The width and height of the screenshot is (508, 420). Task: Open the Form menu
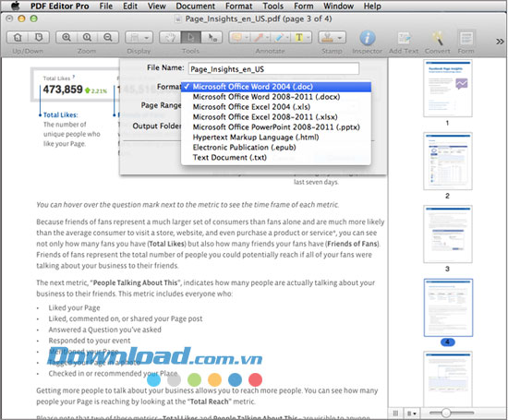coord(304,6)
